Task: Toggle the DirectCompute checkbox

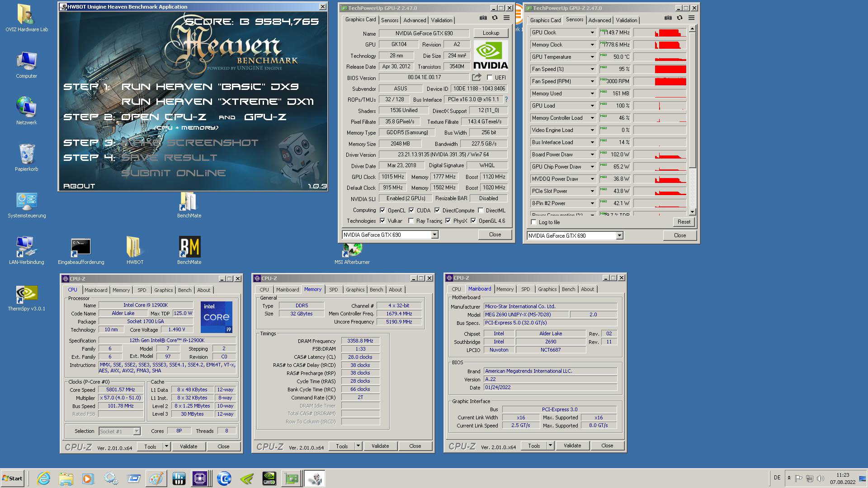Action: pyautogui.click(x=437, y=210)
